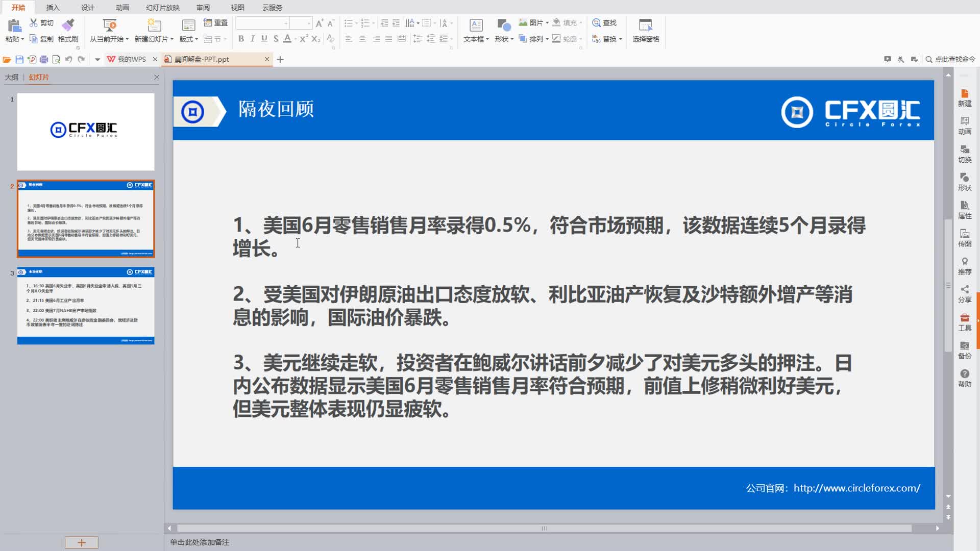Open the 切换 (Transition) sidebar panel
Screen dimensions: 980x551
coord(965,154)
